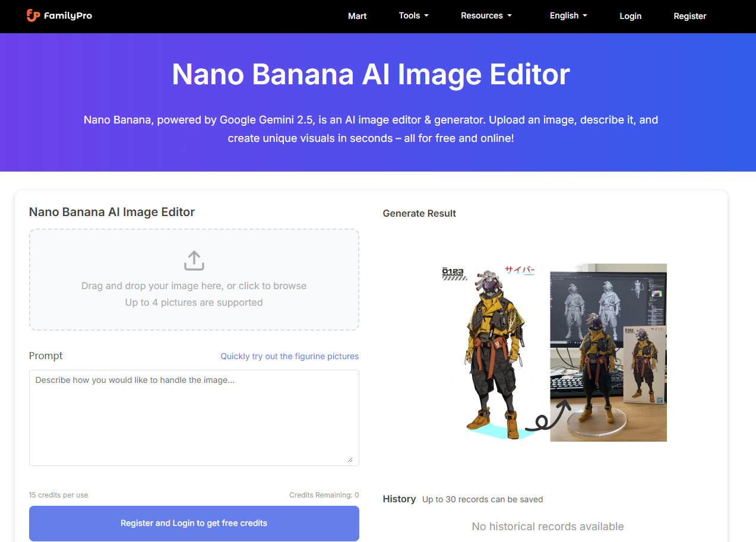Click the Credits Remaining counter

[324, 495]
